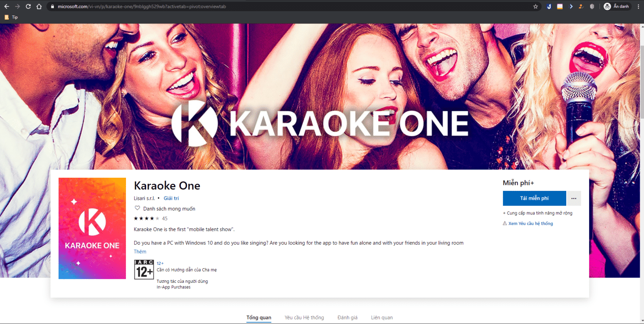Screen dimensions: 644x324
Task: Open the 12+ age rating link
Action: 160,264
